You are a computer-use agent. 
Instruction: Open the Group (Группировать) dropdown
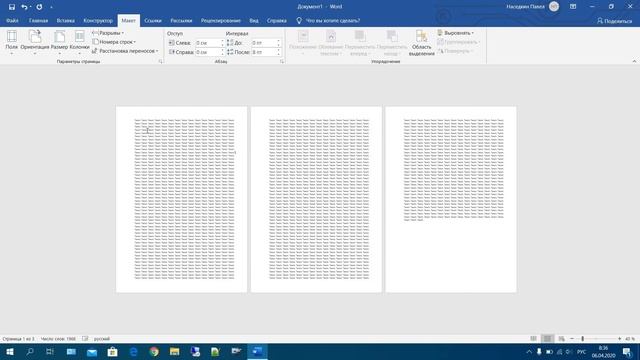pyautogui.click(x=458, y=42)
